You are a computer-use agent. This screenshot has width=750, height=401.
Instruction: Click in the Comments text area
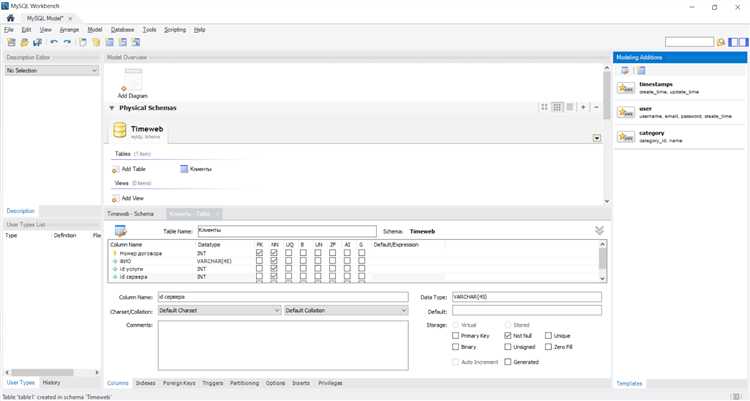pos(283,345)
